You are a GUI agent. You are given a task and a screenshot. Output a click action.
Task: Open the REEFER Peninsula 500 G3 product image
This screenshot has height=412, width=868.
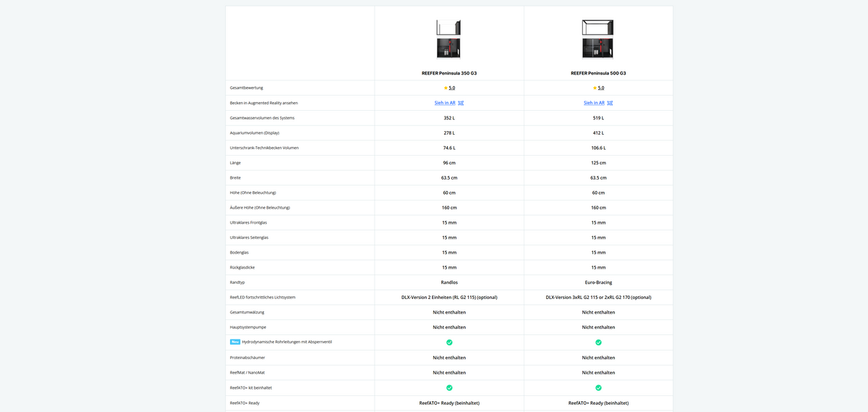(598, 39)
